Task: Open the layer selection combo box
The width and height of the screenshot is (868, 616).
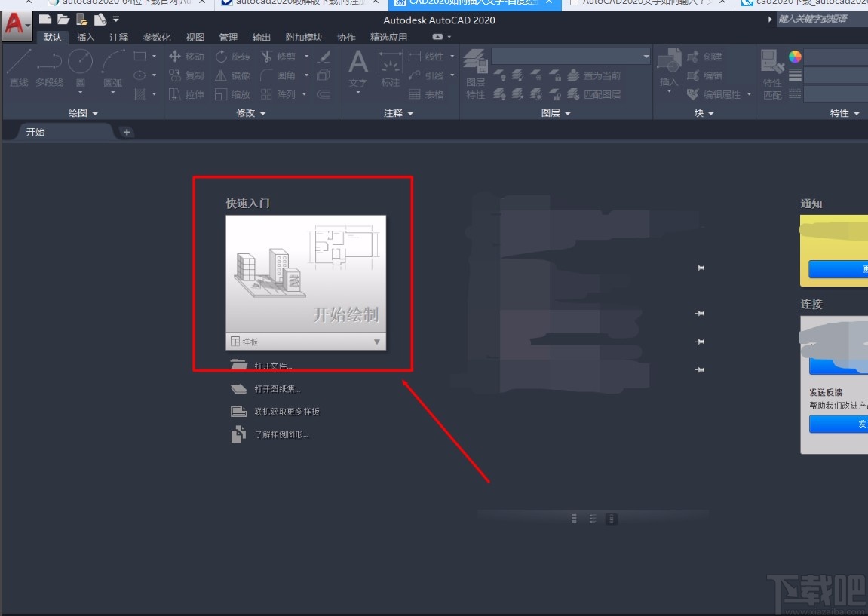Action: [571, 56]
